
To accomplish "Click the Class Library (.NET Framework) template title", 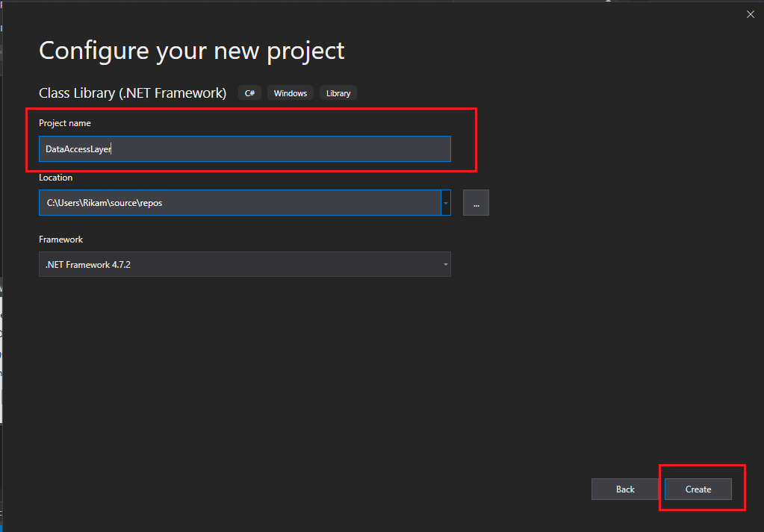I will tap(132, 93).
